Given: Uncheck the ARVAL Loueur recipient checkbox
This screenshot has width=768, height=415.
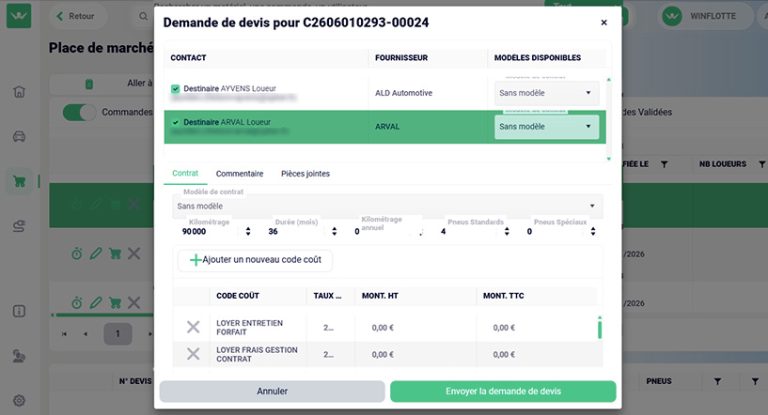Looking at the screenshot, I should [175, 122].
